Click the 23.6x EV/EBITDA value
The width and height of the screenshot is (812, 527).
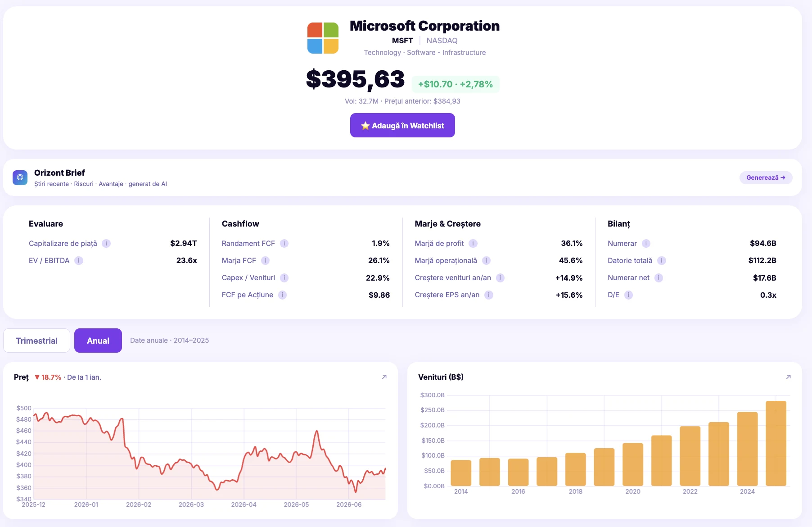point(187,260)
